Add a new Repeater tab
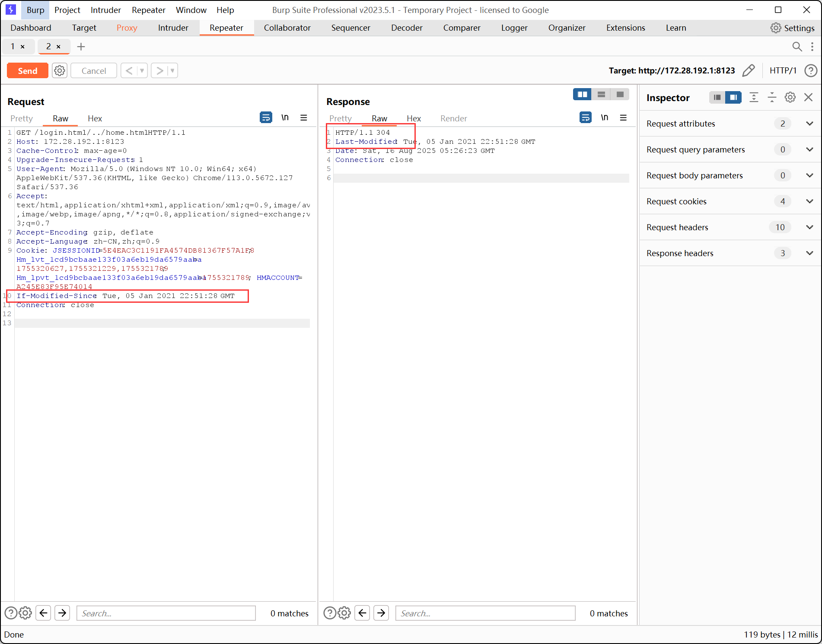Viewport: 822px width, 644px height. tap(81, 47)
